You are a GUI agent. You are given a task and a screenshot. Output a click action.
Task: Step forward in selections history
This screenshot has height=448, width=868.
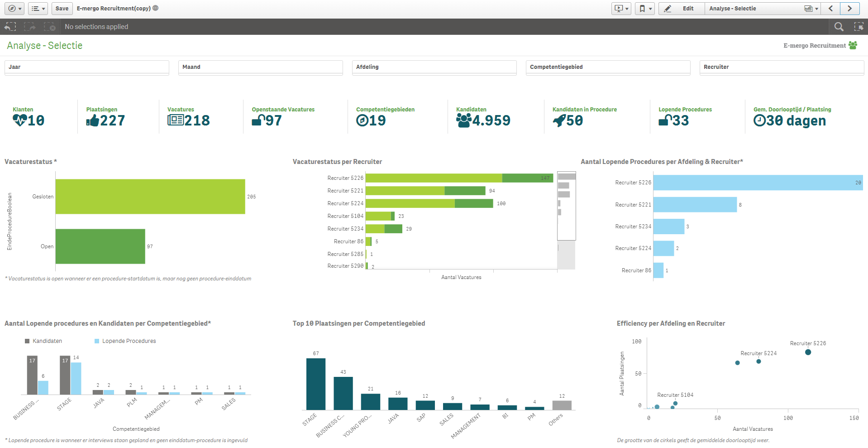point(29,26)
